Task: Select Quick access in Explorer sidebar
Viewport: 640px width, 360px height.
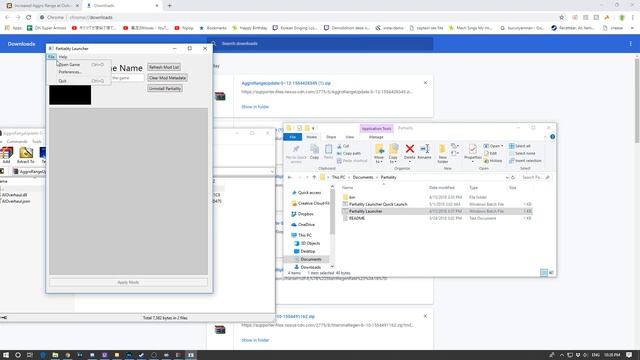Action: pyautogui.click(x=307, y=193)
